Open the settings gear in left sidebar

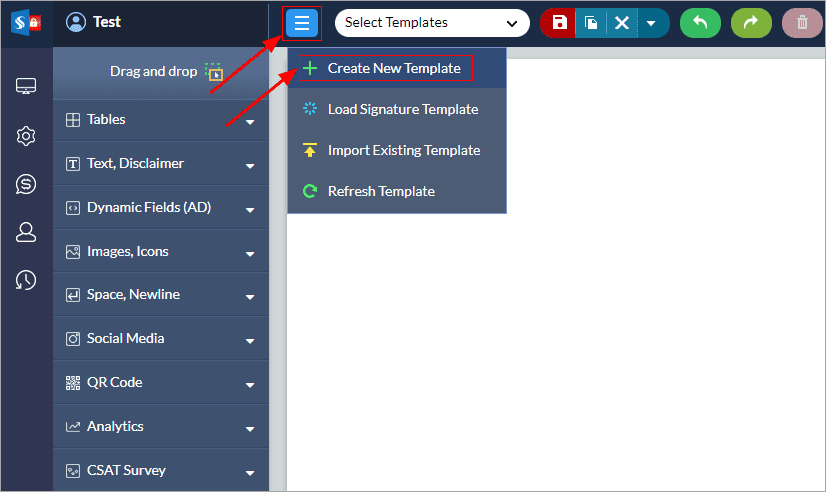pos(26,136)
